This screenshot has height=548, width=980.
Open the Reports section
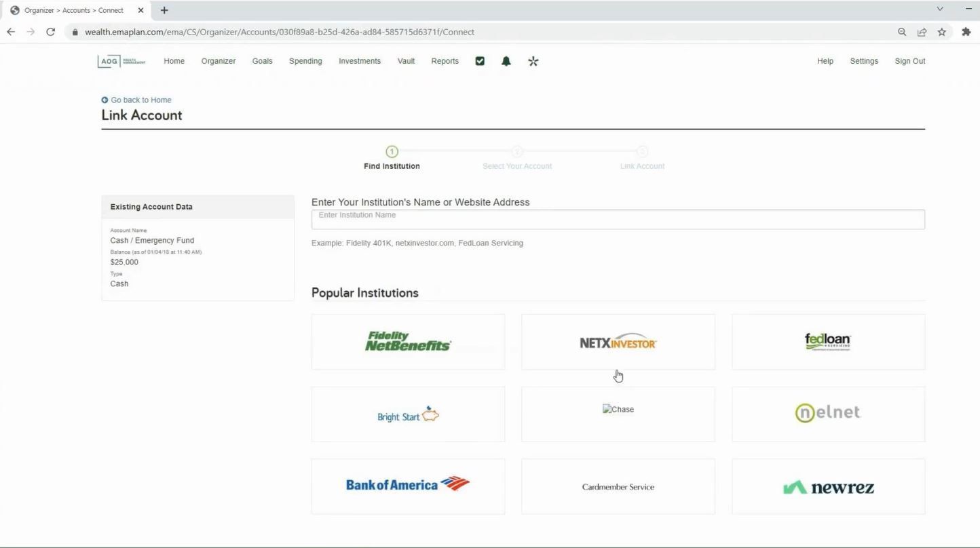pos(445,61)
